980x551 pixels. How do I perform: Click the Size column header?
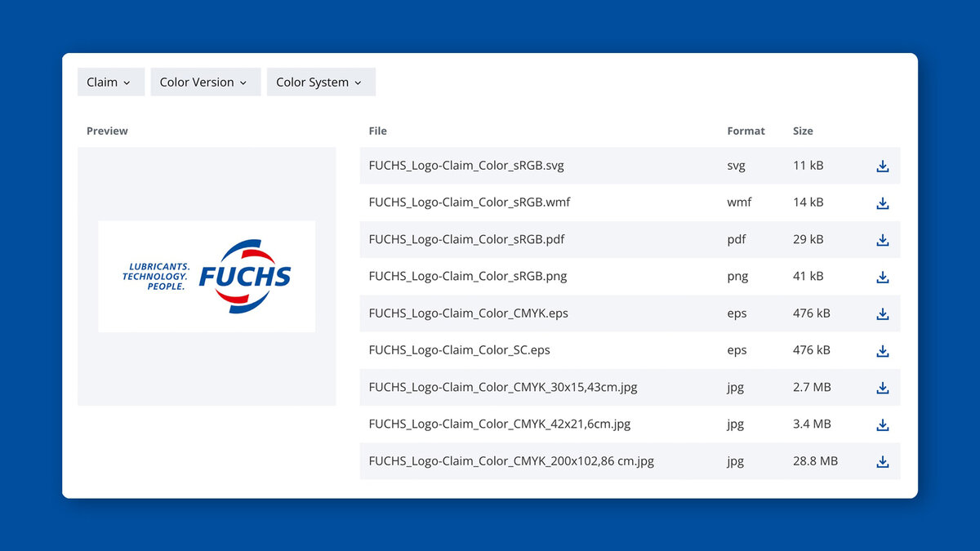803,131
